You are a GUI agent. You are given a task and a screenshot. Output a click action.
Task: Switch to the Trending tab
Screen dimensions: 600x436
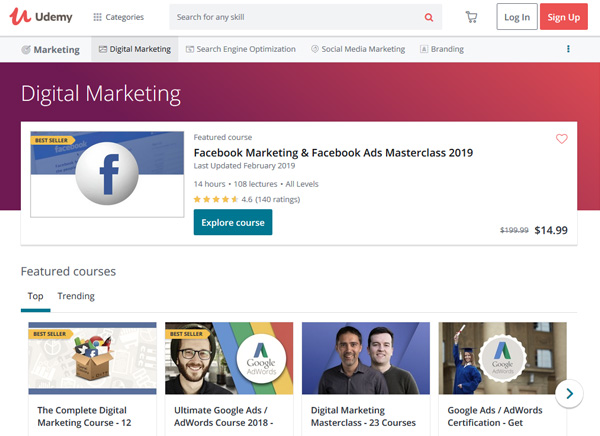click(76, 296)
